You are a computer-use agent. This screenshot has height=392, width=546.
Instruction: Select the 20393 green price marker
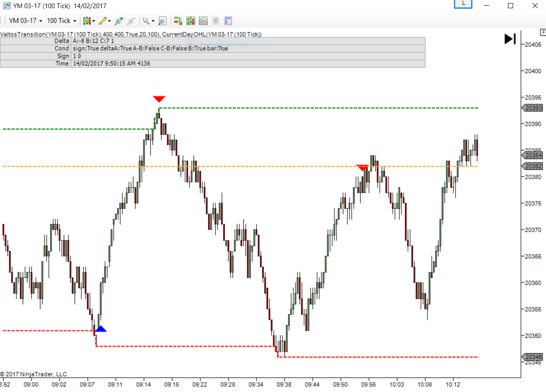point(532,108)
